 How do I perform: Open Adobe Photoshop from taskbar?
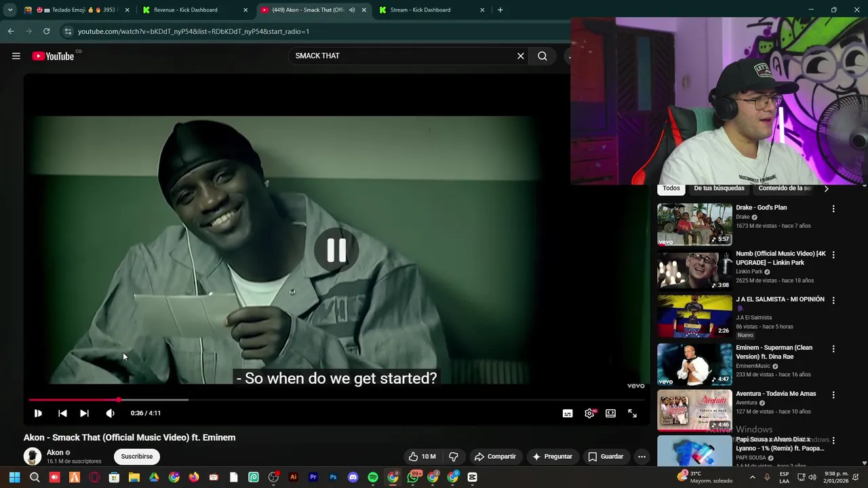click(333, 477)
